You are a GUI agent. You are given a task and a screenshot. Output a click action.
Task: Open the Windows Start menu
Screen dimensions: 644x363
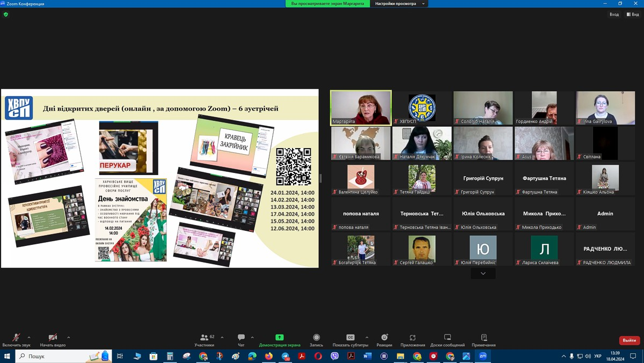click(x=8, y=356)
